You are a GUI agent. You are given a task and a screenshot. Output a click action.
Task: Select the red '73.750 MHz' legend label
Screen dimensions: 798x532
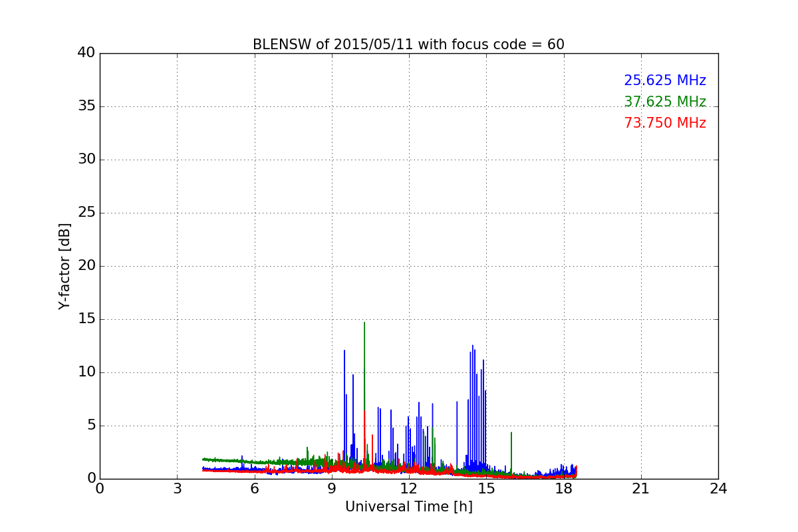(x=665, y=123)
